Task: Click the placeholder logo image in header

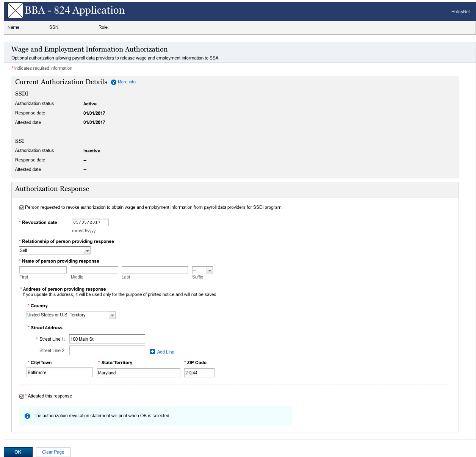Action: (x=16, y=11)
